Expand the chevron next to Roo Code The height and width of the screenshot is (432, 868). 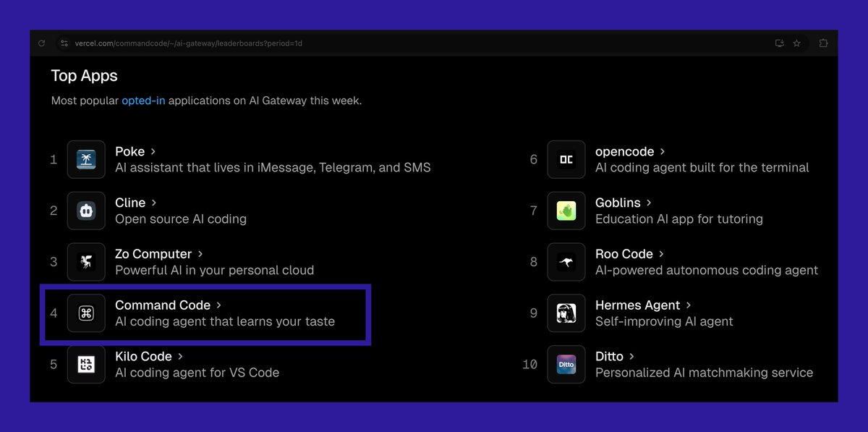click(x=661, y=255)
